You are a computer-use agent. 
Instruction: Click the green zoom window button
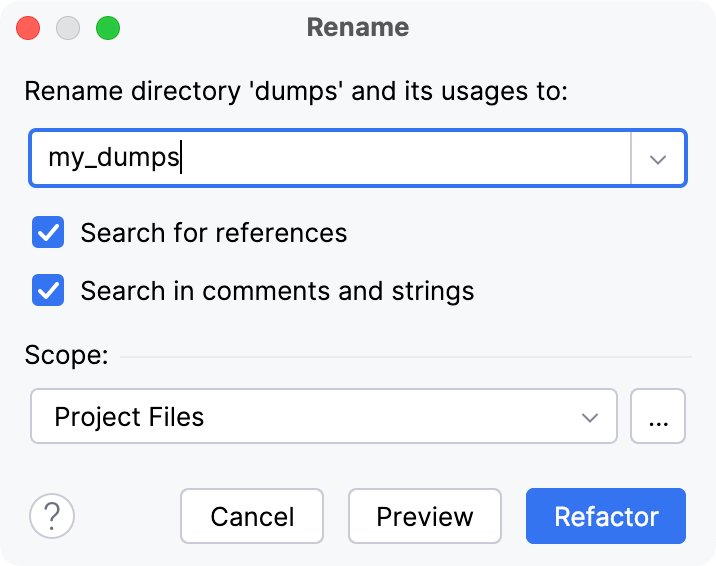pyautogui.click(x=107, y=28)
